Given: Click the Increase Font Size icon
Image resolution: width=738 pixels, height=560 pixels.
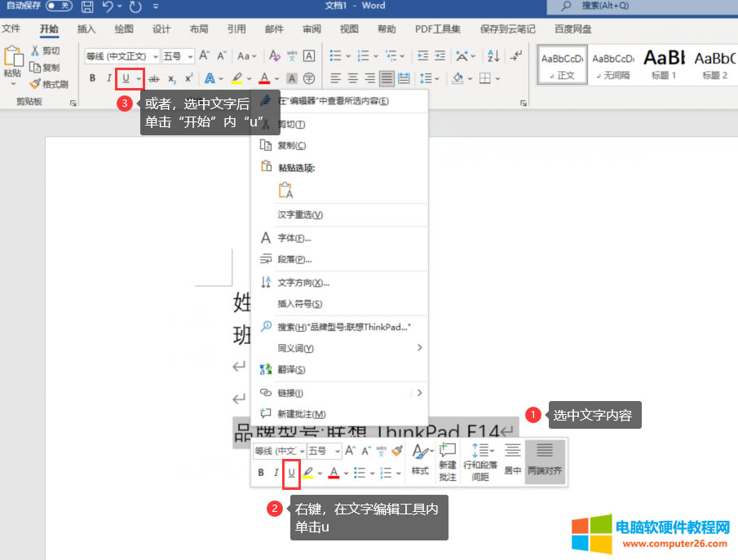Looking at the screenshot, I should point(204,55).
